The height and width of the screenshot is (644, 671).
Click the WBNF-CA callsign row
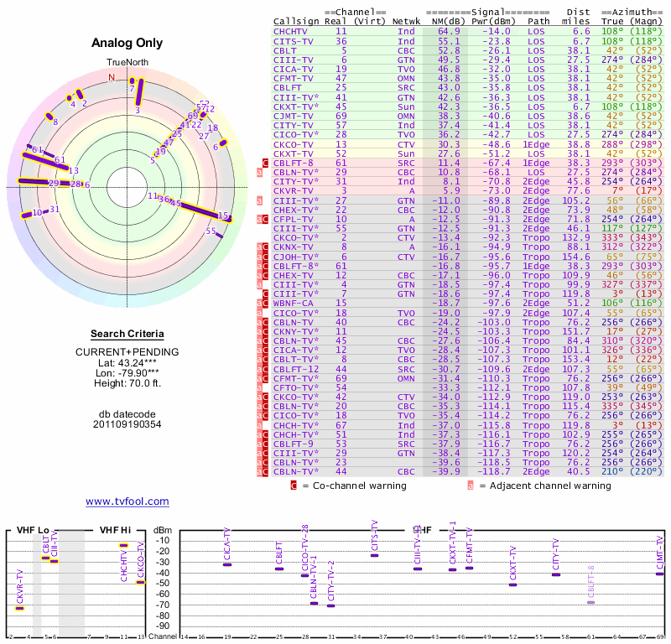[294, 303]
